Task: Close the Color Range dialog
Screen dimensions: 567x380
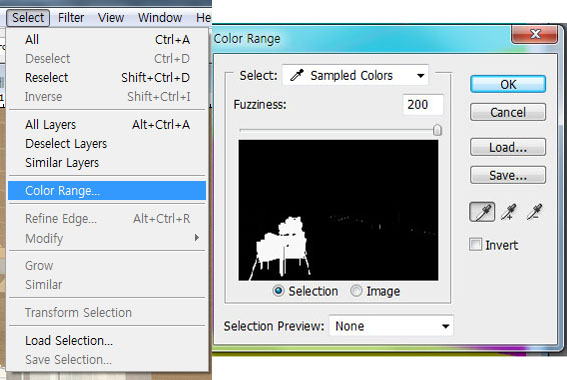Action: [534, 34]
